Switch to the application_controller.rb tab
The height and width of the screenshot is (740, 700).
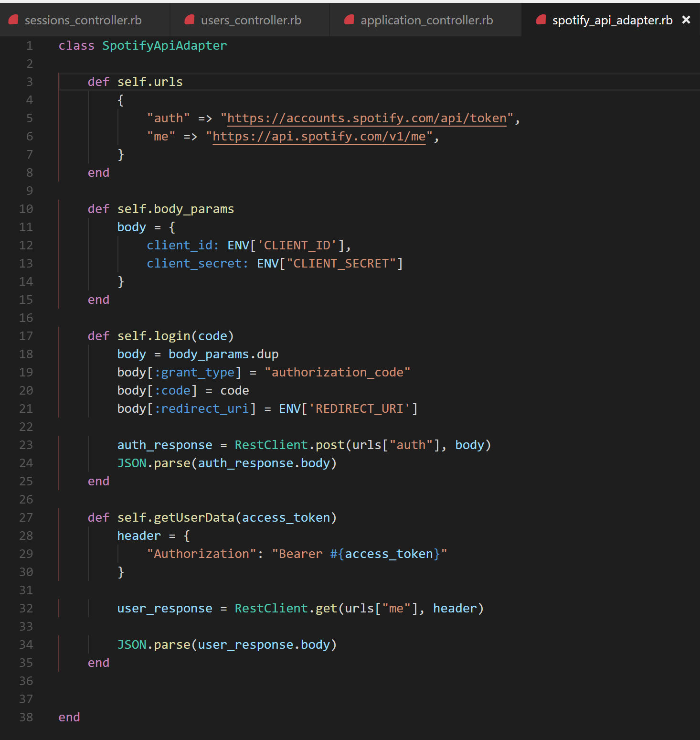coord(428,20)
